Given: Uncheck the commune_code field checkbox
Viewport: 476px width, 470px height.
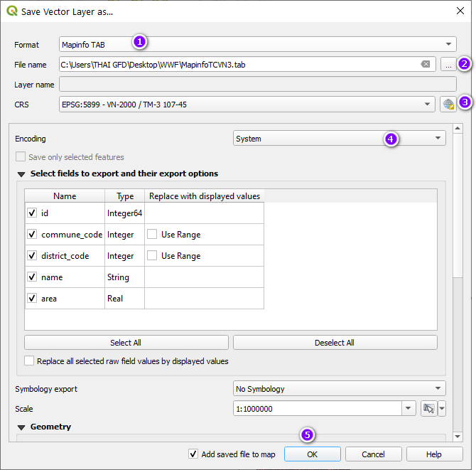Looking at the screenshot, I should pyautogui.click(x=32, y=234).
